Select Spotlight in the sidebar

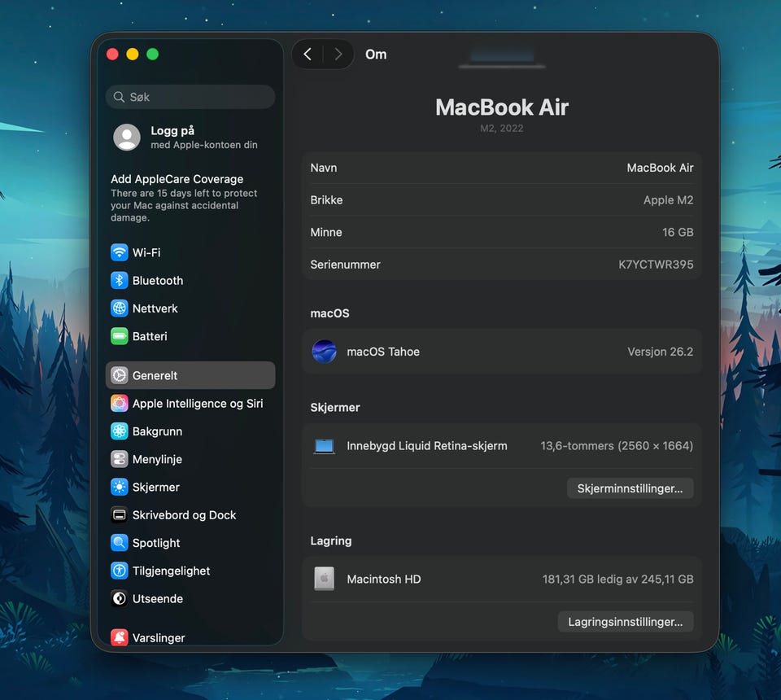pos(190,543)
